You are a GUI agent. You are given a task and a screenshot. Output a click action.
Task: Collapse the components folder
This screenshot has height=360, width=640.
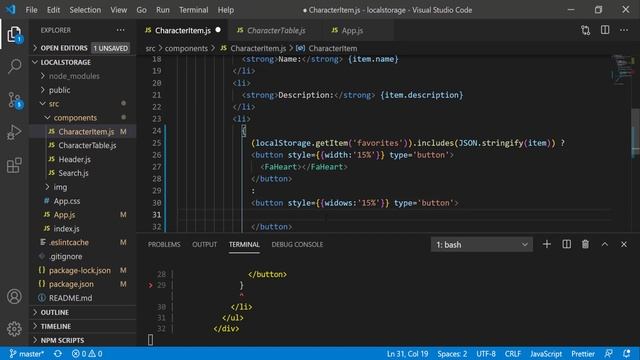coord(75,118)
